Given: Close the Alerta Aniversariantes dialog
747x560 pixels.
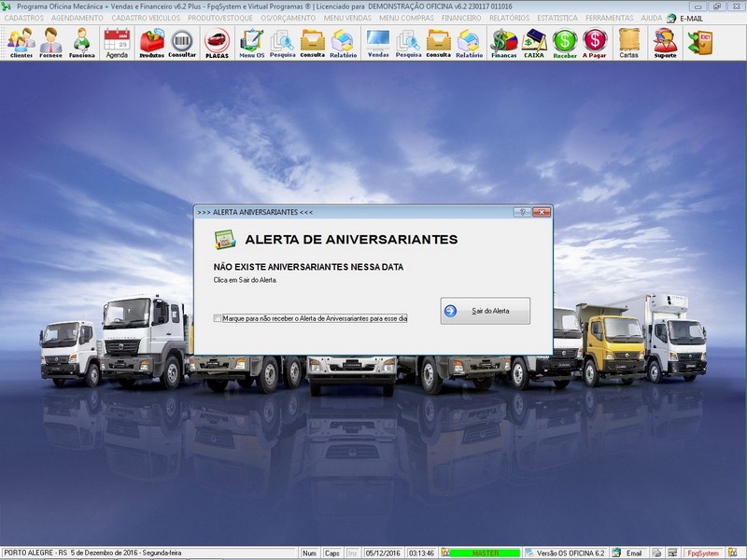Looking at the screenshot, I should tap(542, 212).
